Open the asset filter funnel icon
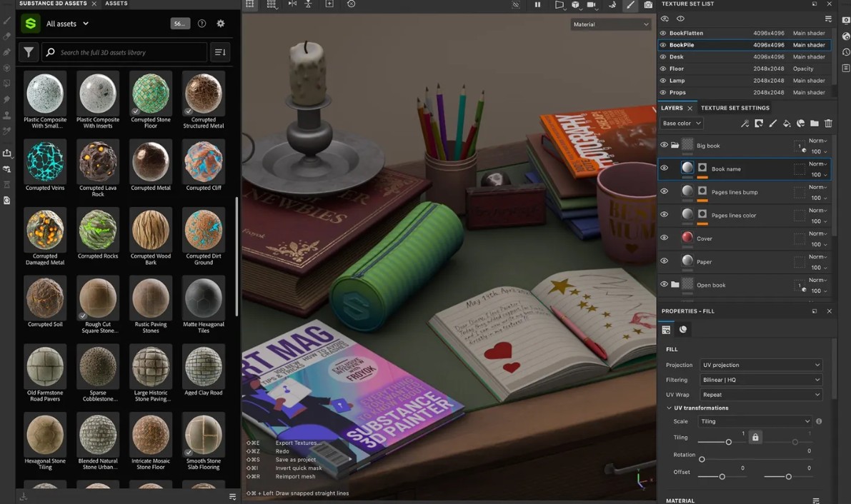This screenshot has height=504, width=851. (x=29, y=53)
